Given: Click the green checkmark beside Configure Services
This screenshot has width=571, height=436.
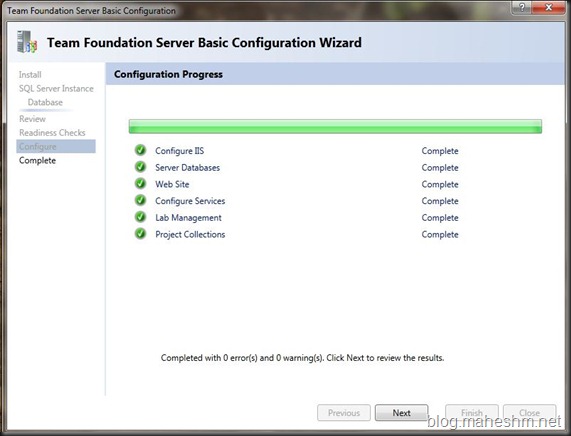Looking at the screenshot, I should coord(140,200).
